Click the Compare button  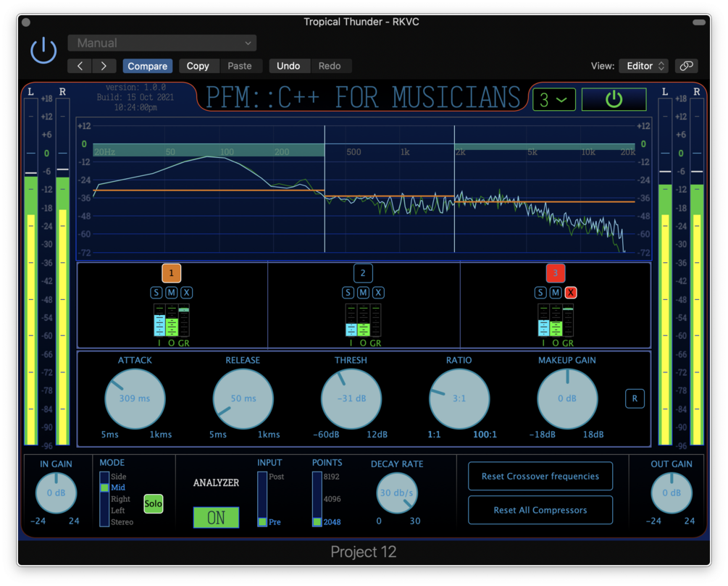pos(148,66)
